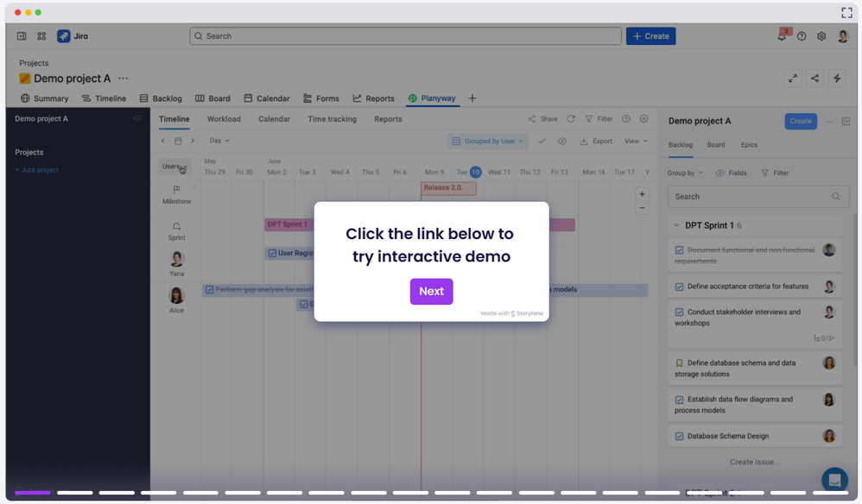Click the project share icon
862x504 pixels.
coord(814,79)
